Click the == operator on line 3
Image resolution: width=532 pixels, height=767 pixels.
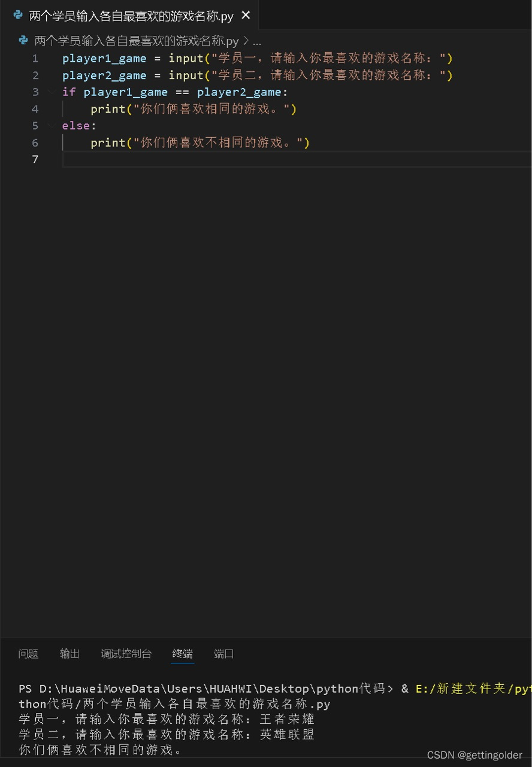(182, 92)
